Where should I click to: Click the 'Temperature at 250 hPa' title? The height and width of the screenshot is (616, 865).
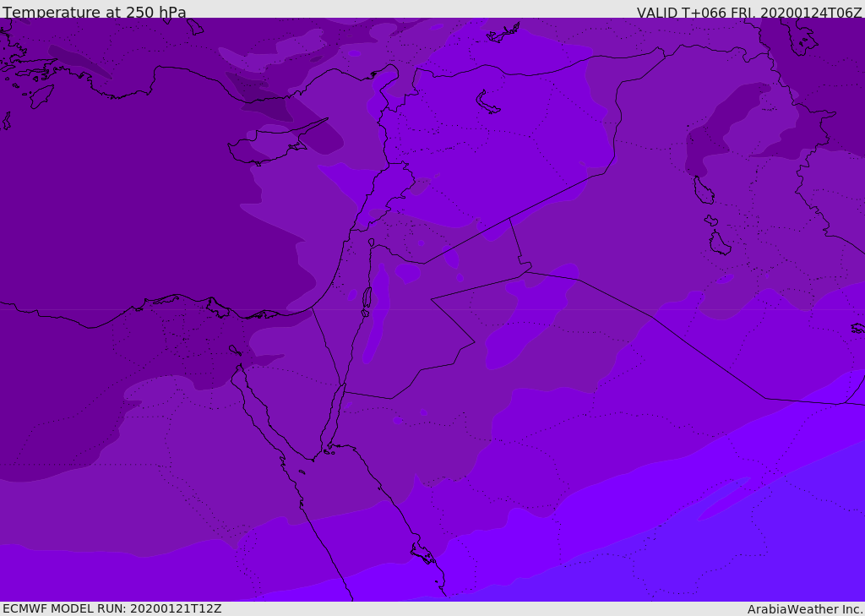(95, 12)
